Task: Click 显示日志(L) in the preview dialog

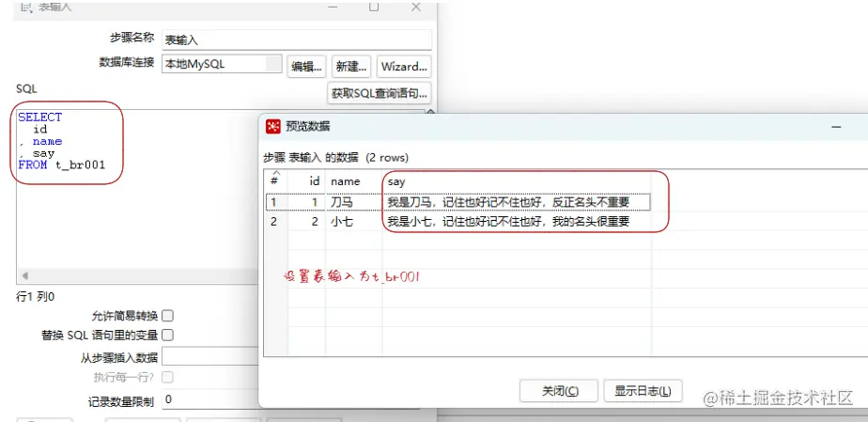Action: click(x=643, y=391)
